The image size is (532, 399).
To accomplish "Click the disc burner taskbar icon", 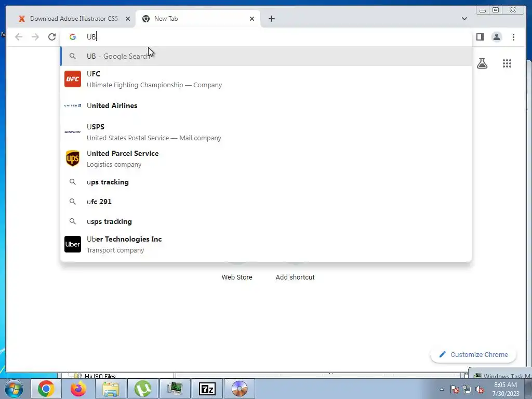I will click(240, 389).
